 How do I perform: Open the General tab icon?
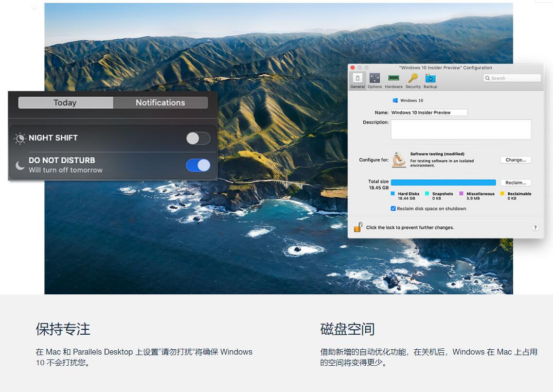(357, 78)
